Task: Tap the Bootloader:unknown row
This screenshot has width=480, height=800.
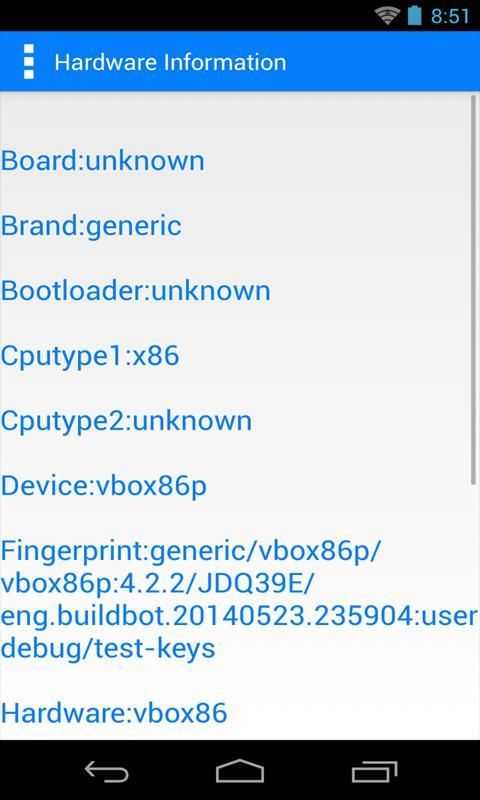Action: point(135,291)
